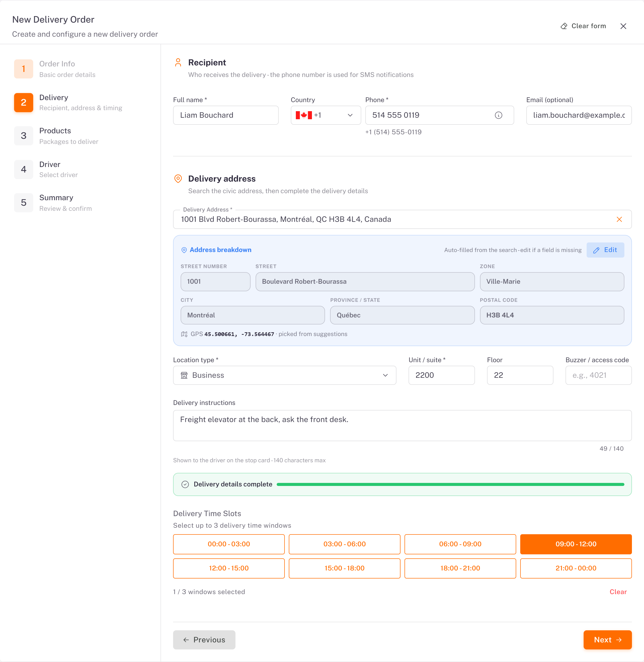Open the Country code dropdown
This screenshot has width=644, height=662.
click(326, 115)
